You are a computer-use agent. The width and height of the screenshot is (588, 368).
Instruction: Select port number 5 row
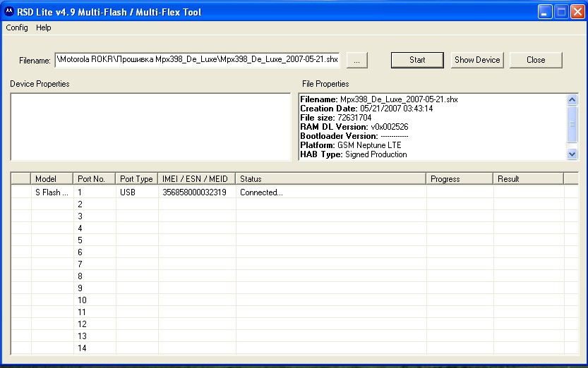point(295,240)
